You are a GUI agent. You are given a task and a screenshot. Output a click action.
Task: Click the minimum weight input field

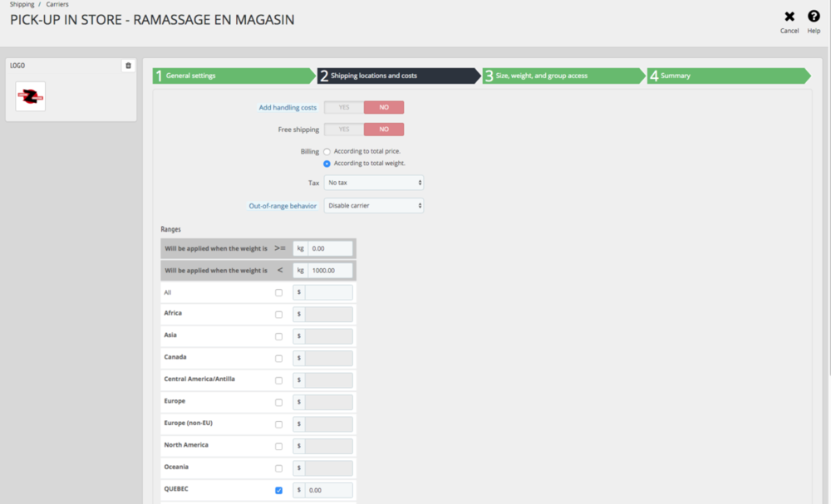(329, 248)
